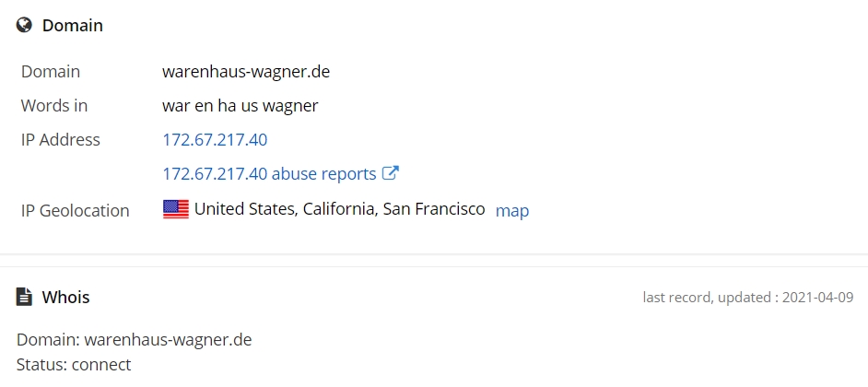
Task: Click the document icon beside Whois heading
Action: 24,297
